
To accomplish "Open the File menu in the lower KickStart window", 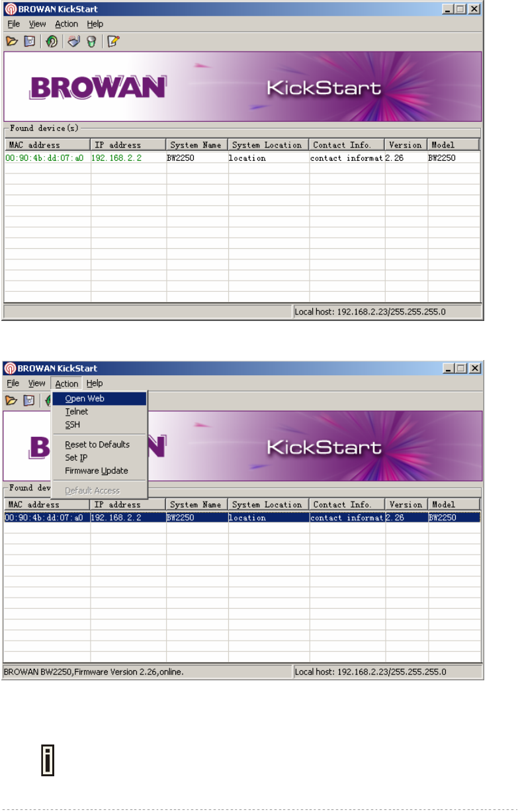I will point(14,383).
